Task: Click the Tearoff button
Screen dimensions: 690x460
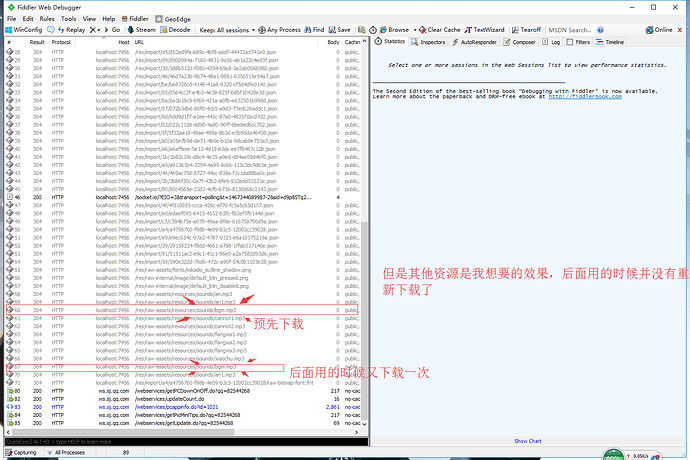Action: coord(526,30)
